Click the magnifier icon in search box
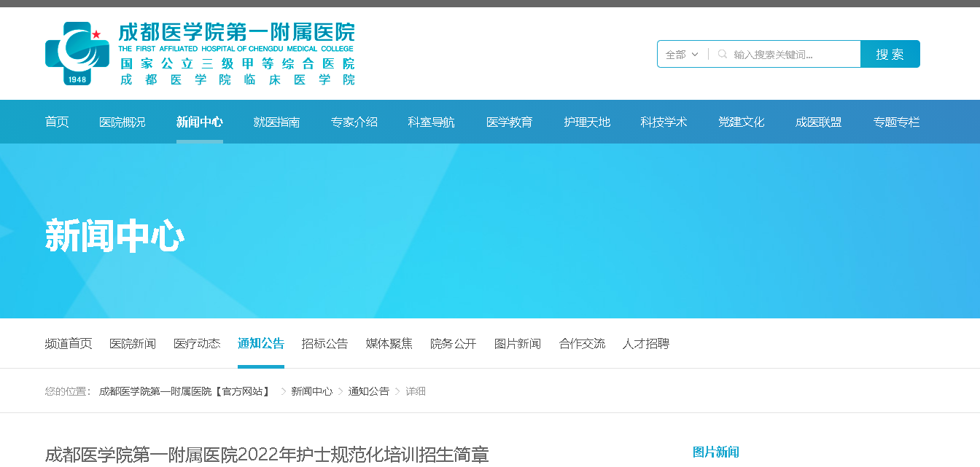Screen dimensions: 980x467 723,54
